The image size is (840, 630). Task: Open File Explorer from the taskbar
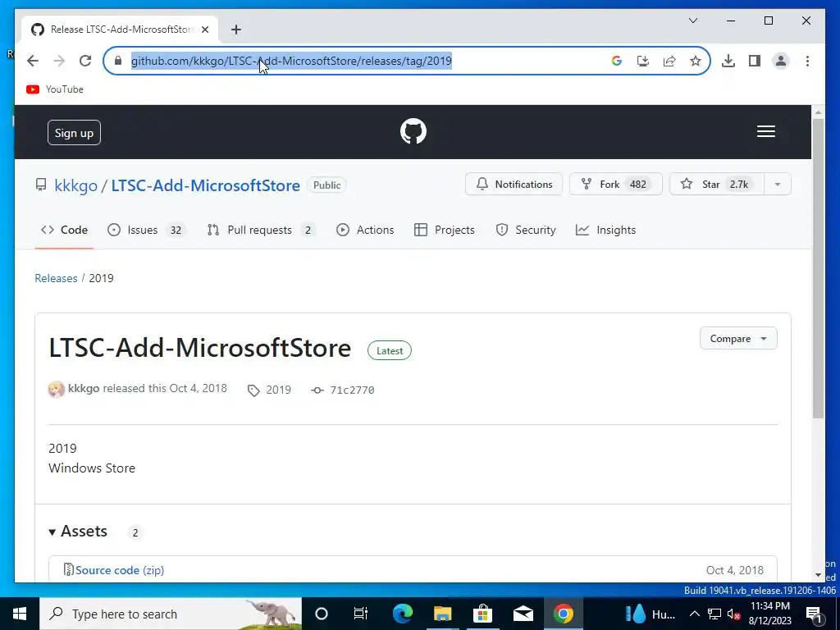[442, 614]
